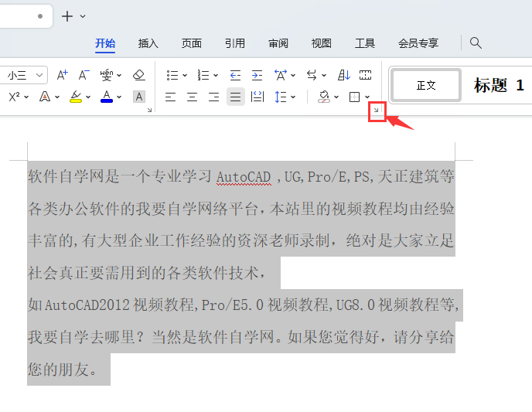This screenshot has width=532, height=412.
Task: Insert a numbered list
Action: (203, 75)
